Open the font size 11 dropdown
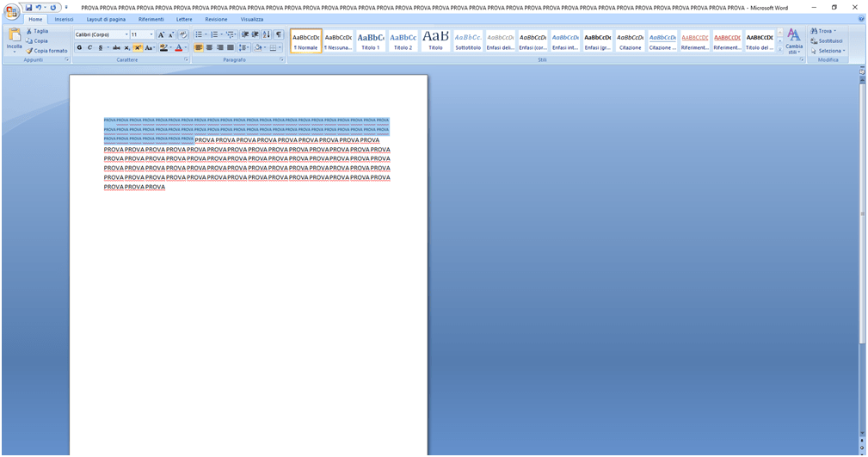This screenshot has width=868, height=457. pyautogui.click(x=151, y=34)
